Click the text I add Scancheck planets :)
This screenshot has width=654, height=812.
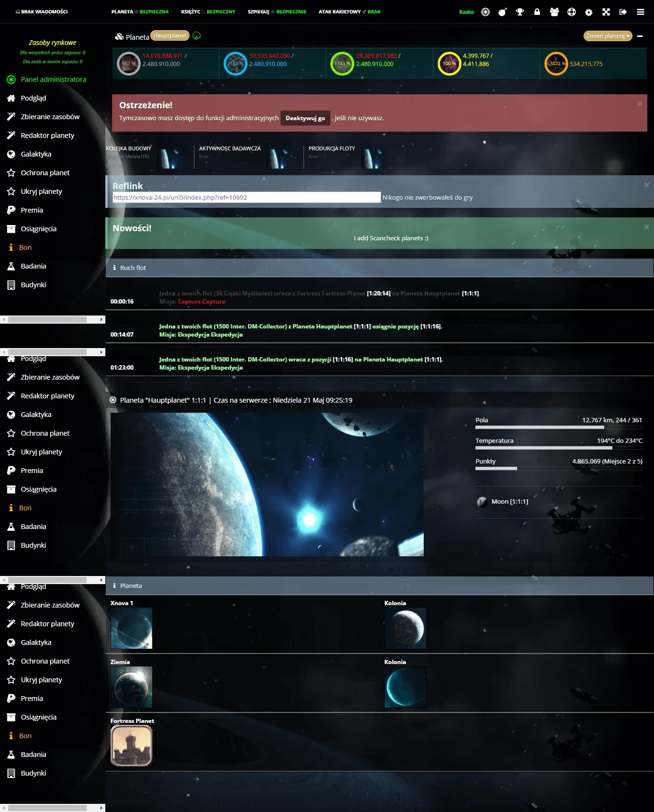[391, 238]
